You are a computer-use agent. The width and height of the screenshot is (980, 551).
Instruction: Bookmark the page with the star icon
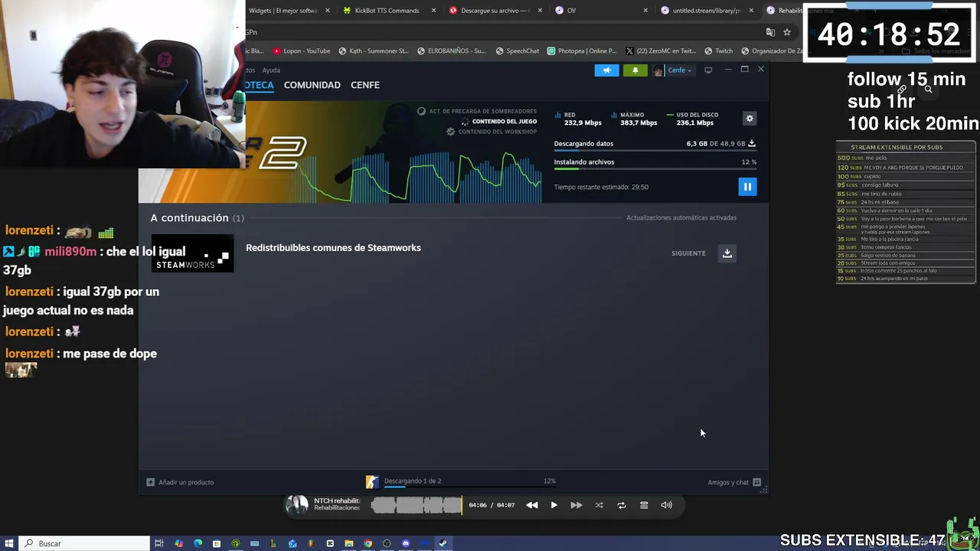tap(786, 32)
